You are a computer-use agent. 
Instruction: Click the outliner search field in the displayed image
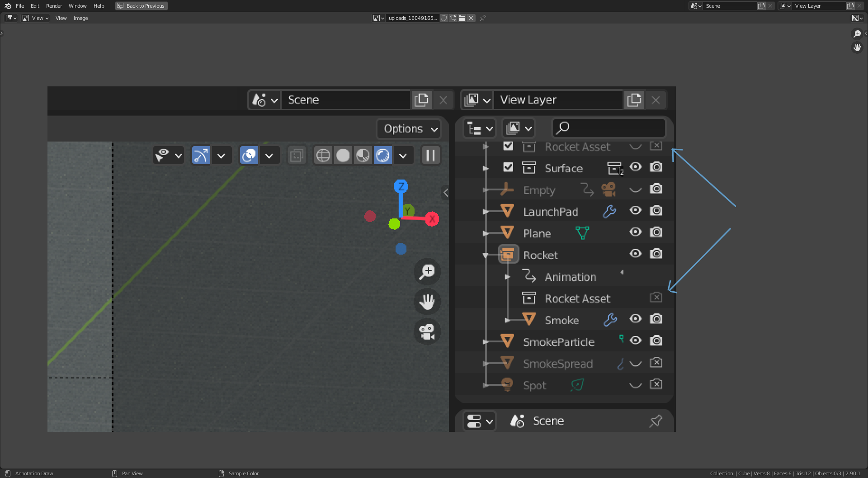[609, 128]
